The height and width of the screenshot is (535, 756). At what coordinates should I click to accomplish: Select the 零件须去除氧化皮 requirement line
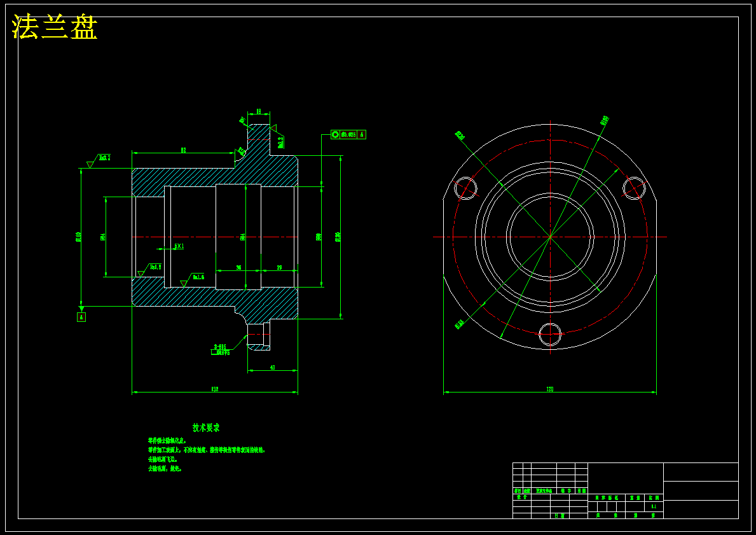click(167, 441)
